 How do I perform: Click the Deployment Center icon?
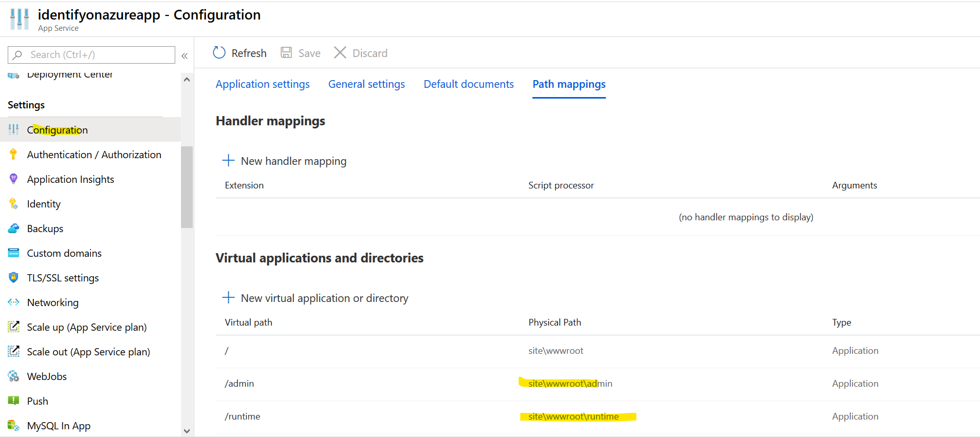coord(13,75)
